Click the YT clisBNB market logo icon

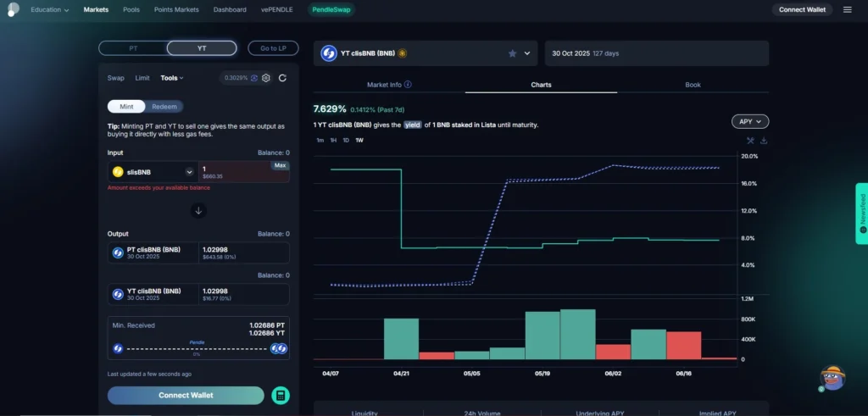pyautogui.click(x=329, y=53)
